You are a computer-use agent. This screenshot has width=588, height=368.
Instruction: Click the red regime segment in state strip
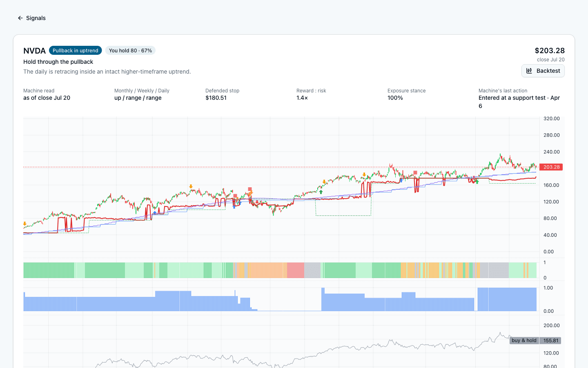coord(296,270)
